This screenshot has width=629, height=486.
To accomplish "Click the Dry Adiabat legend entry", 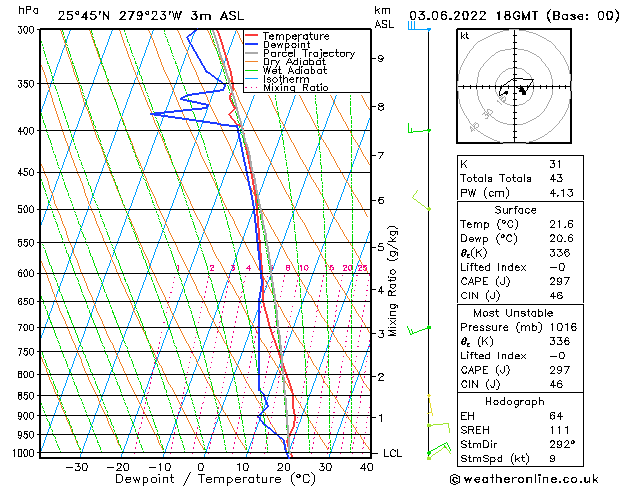I will pos(285,62).
